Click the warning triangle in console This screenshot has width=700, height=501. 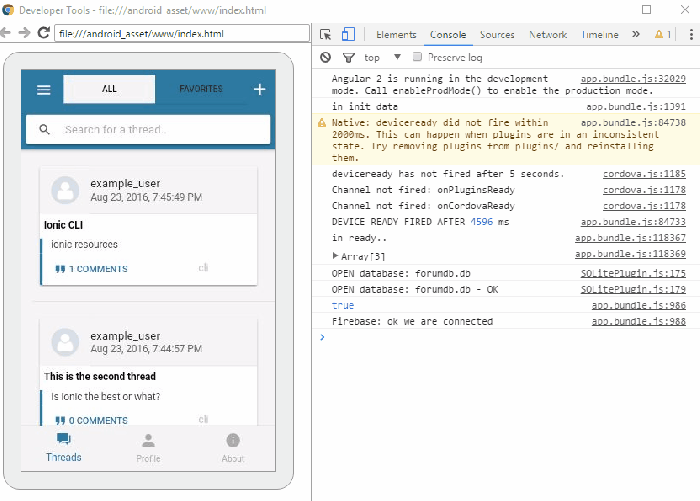pos(321,123)
